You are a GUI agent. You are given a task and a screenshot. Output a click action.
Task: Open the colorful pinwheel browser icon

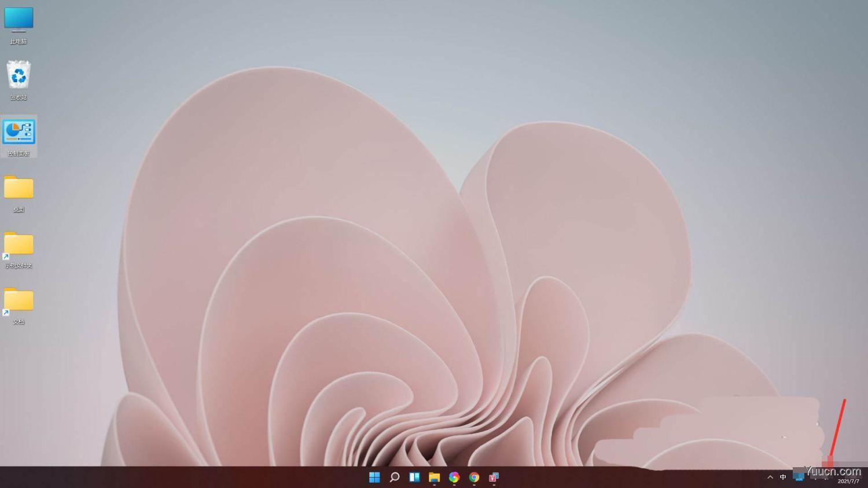pyautogui.click(x=454, y=477)
